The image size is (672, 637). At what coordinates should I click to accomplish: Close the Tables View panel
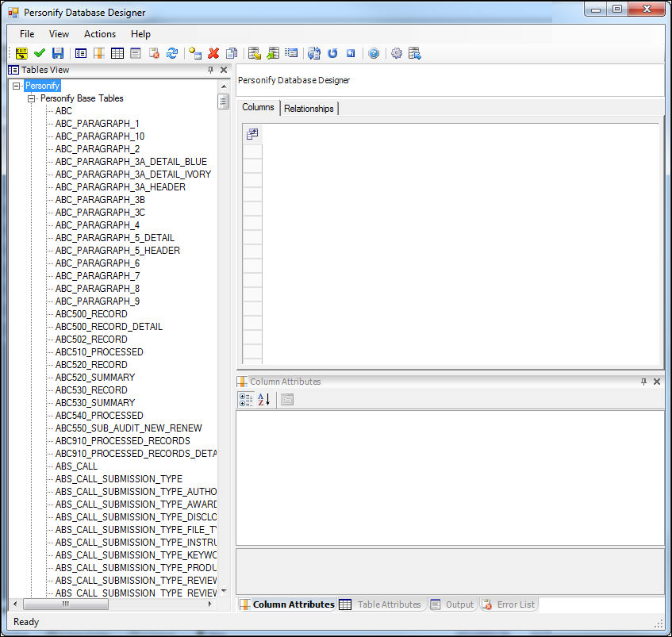[224, 70]
